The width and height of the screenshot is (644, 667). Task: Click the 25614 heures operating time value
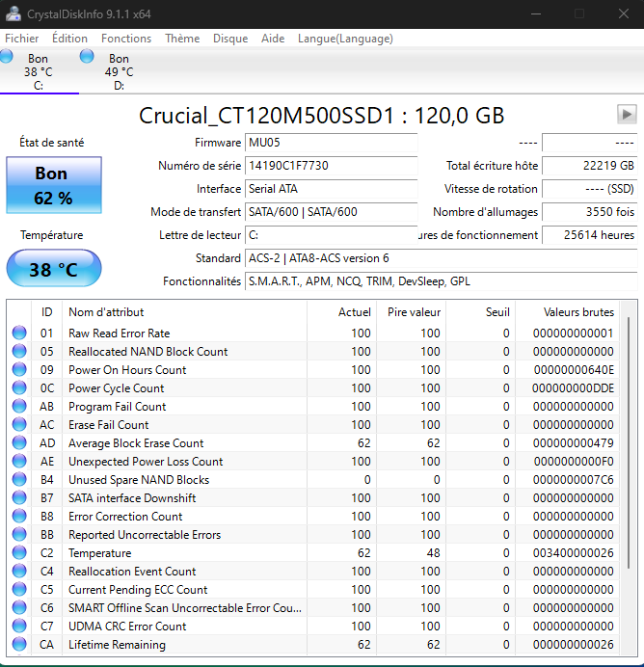point(590,235)
